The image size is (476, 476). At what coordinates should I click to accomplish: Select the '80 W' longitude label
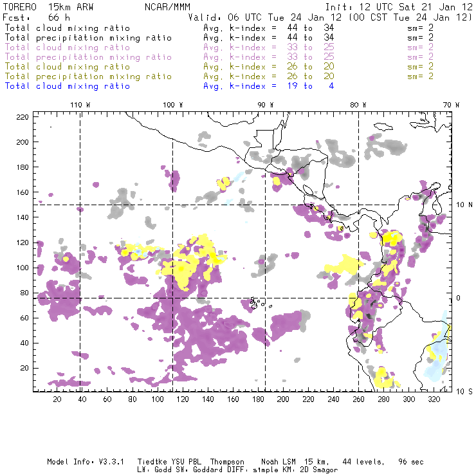[x=358, y=105]
